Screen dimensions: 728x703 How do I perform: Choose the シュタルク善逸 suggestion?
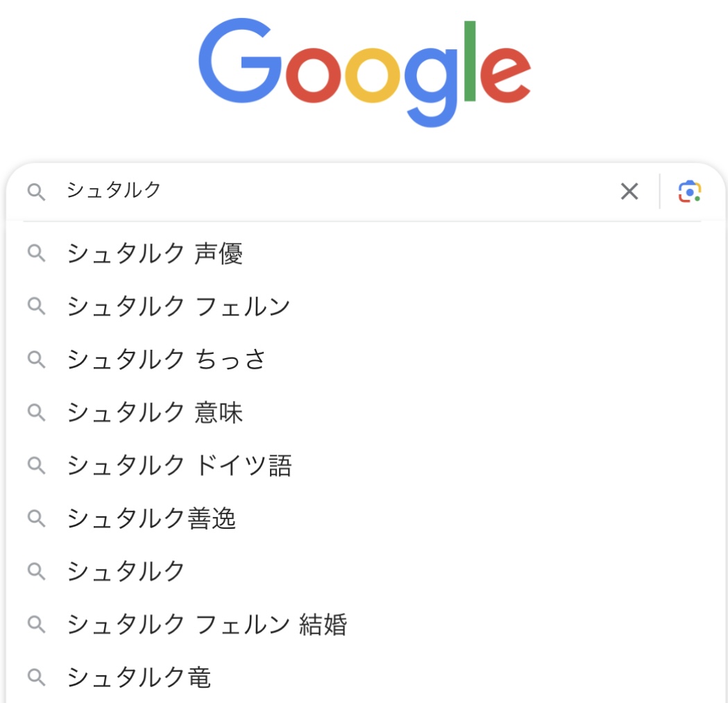coord(151,518)
